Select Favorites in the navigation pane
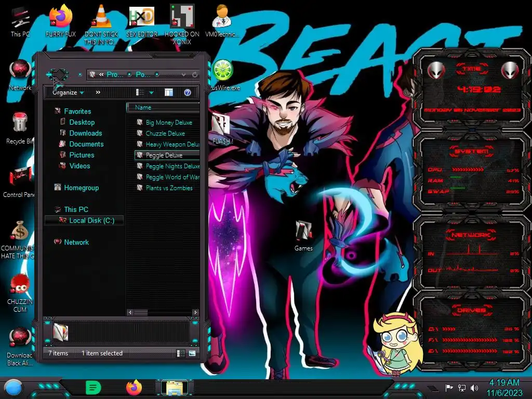The height and width of the screenshot is (399, 532). tap(77, 111)
